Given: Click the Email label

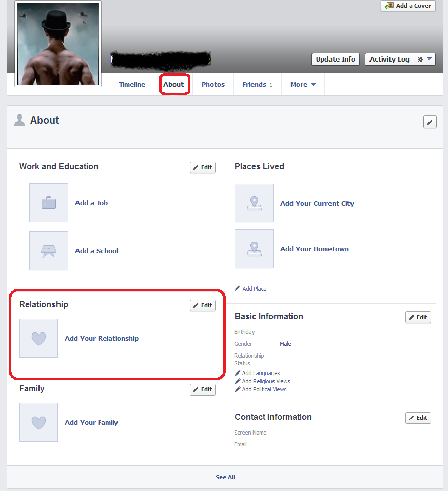Looking at the screenshot, I should point(240,444).
